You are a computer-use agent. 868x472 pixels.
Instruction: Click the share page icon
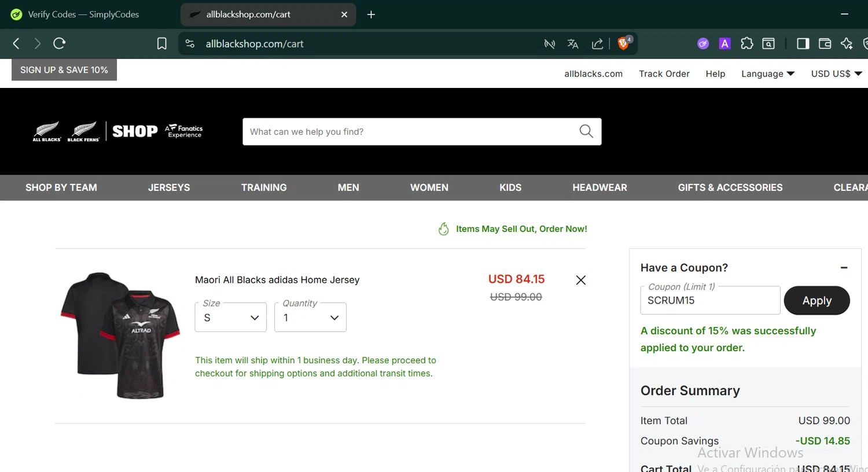(597, 43)
